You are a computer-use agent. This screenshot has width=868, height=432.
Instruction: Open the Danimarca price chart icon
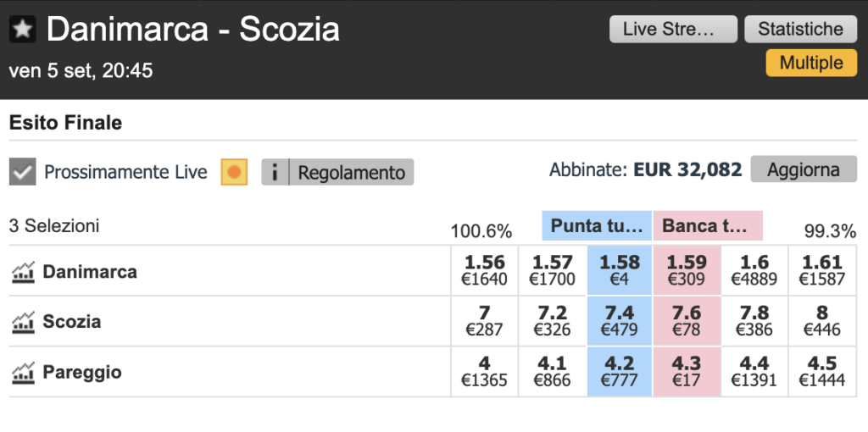(23, 272)
